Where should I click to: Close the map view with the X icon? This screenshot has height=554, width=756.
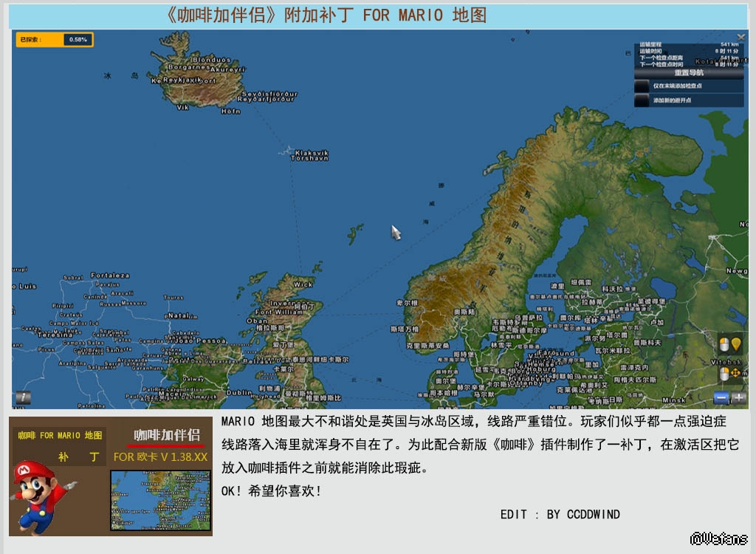pyautogui.click(x=741, y=36)
